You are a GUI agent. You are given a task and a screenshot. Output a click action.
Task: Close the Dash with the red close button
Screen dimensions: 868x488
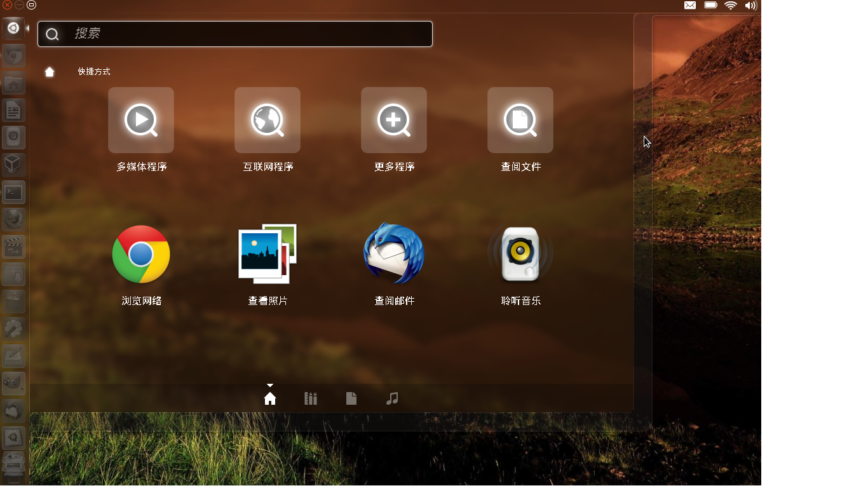[x=7, y=5]
